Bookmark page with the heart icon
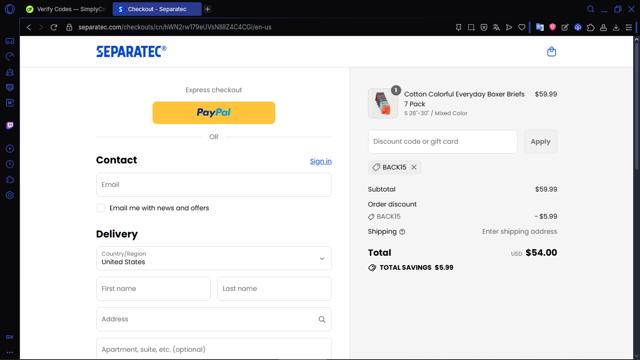The height and width of the screenshot is (360, 640). point(522,27)
